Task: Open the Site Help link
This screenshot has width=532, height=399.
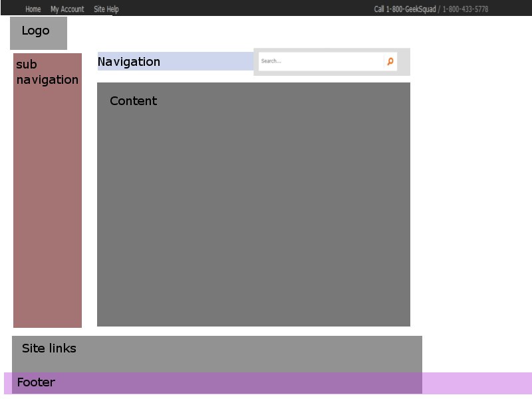Action: click(x=106, y=9)
